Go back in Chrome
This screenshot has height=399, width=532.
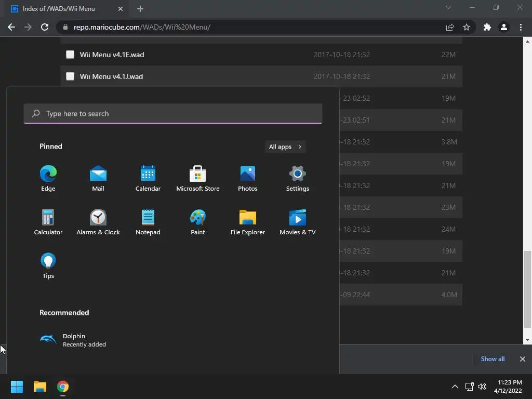coord(11,27)
